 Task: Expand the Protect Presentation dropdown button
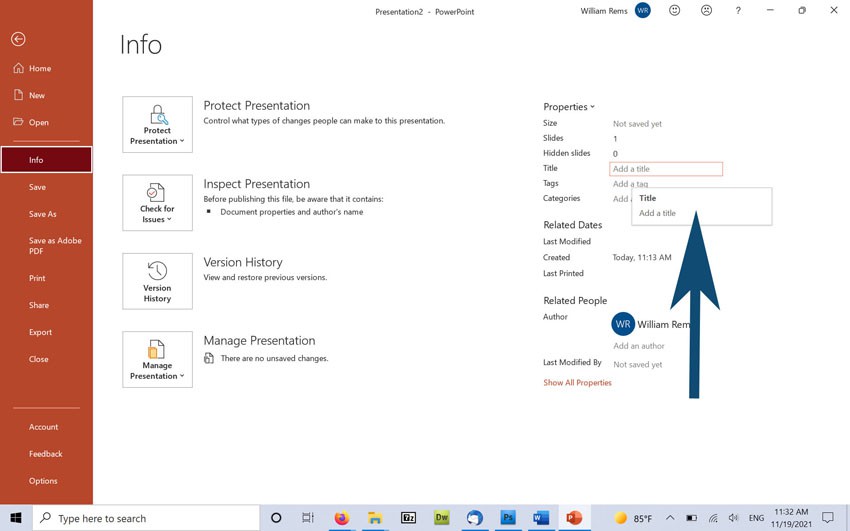pos(157,125)
